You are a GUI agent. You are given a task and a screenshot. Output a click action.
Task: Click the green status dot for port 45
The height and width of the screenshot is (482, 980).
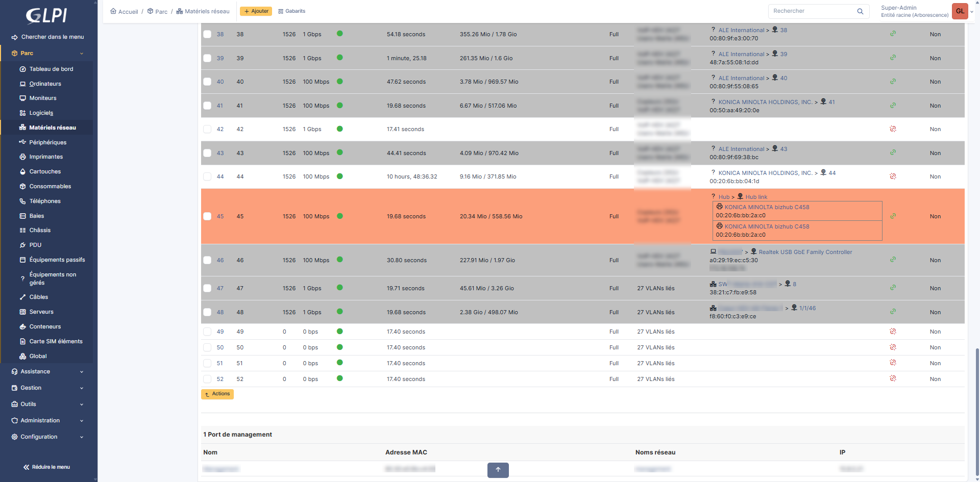[x=340, y=216]
